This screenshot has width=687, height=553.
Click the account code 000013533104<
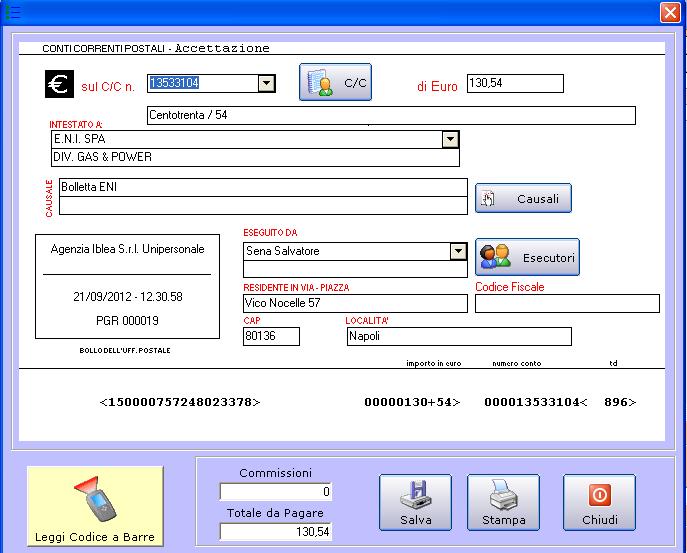536,402
